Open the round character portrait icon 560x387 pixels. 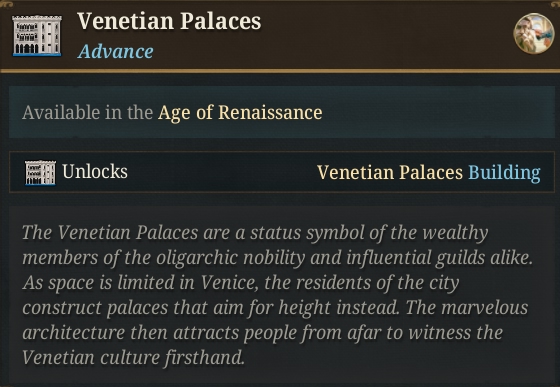pos(534,34)
